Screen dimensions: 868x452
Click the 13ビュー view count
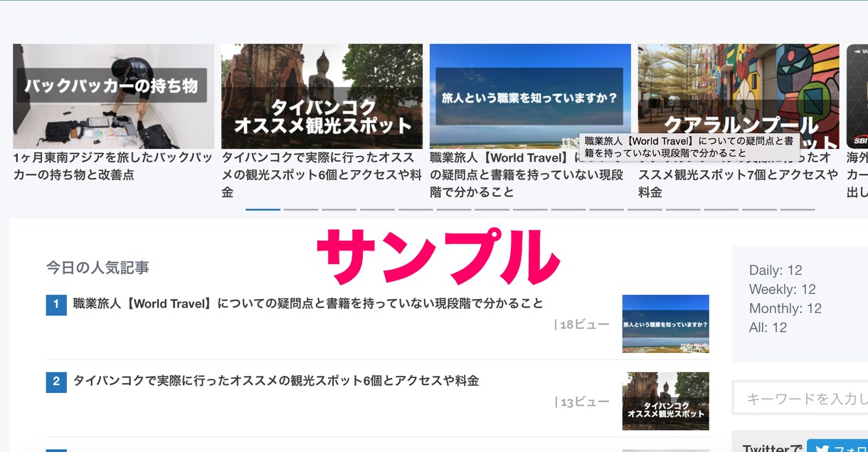click(x=582, y=402)
